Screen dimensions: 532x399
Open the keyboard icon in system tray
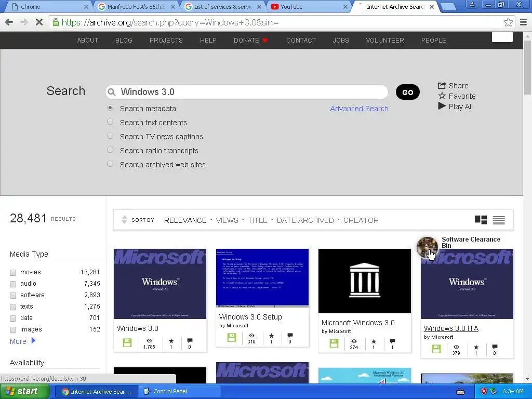click(x=460, y=392)
